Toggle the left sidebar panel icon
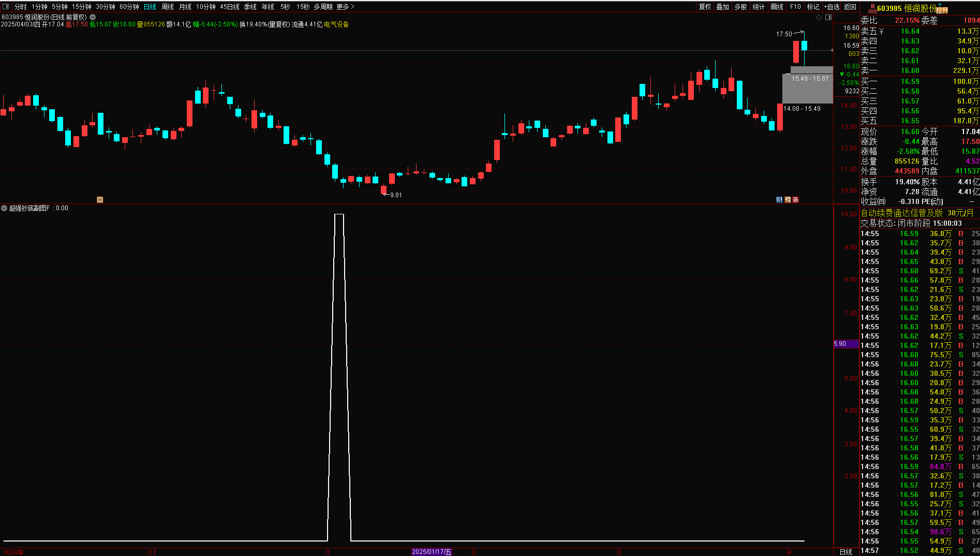The image size is (980, 556). (x=6, y=7)
